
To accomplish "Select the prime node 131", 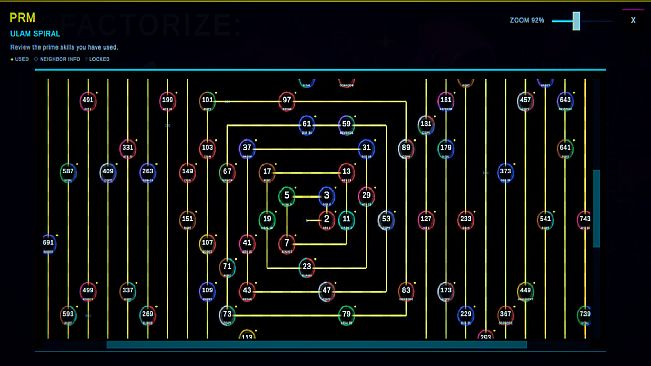I will pos(426,125).
